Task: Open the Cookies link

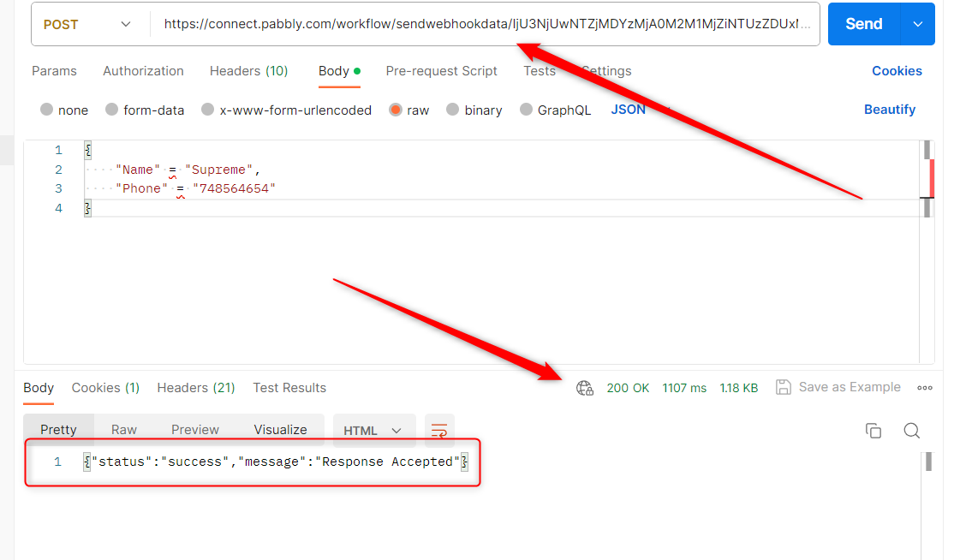Action: tap(897, 71)
